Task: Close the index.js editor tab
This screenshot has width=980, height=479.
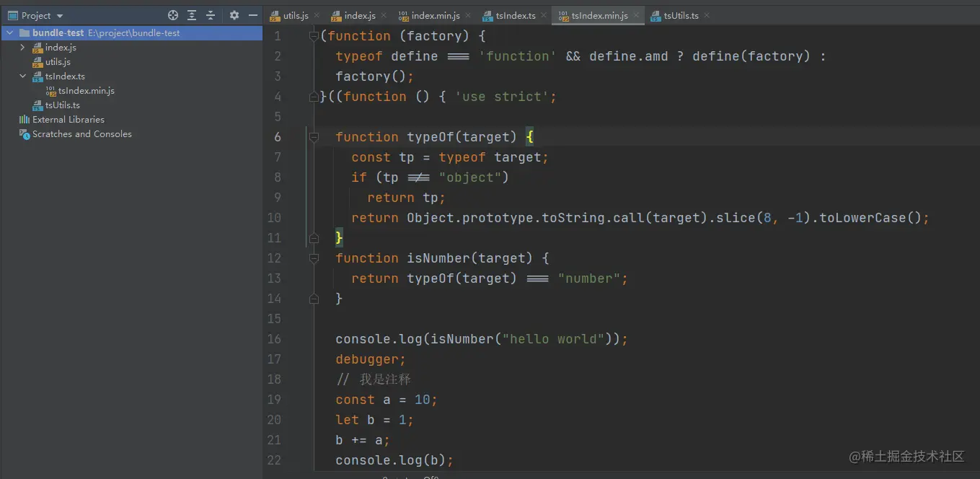Action: 383,16
